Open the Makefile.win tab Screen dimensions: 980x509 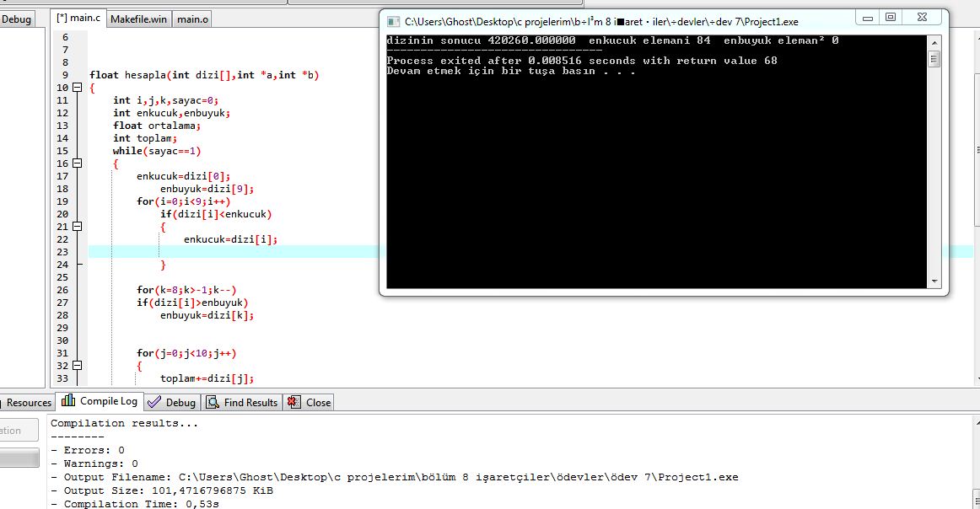139,19
